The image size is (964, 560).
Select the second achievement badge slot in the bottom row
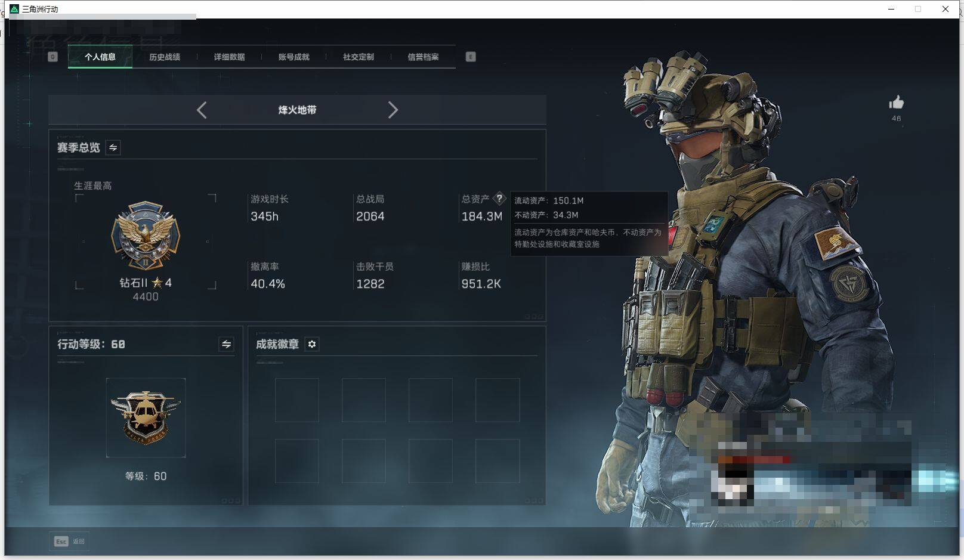click(364, 461)
